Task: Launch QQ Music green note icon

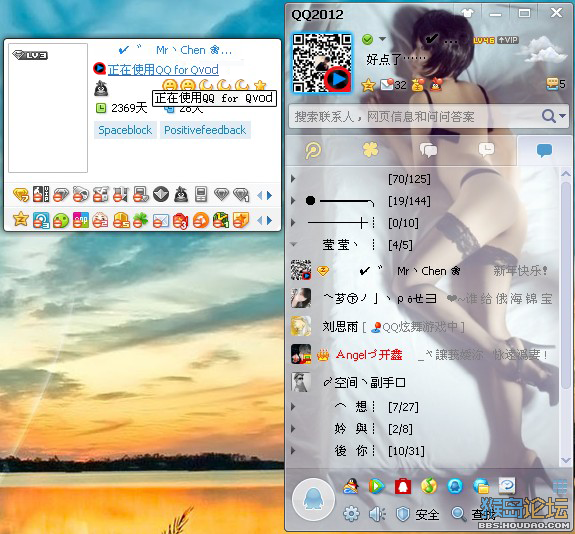Action: click(428, 486)
